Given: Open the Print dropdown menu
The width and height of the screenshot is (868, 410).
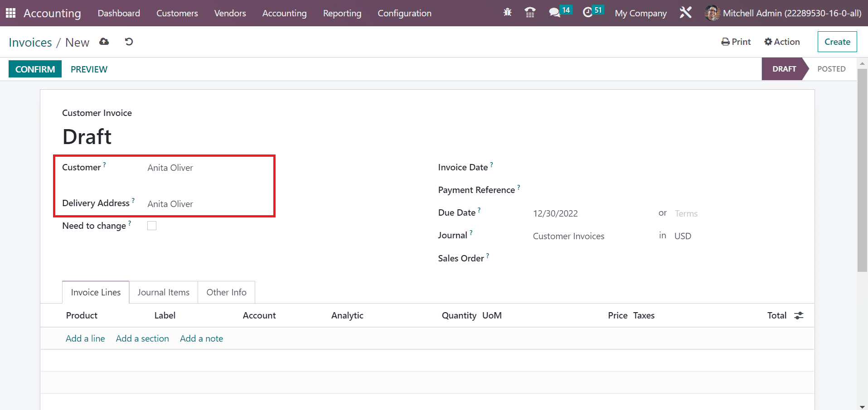Looking at the screenshot, I should [x=736, y=42].
